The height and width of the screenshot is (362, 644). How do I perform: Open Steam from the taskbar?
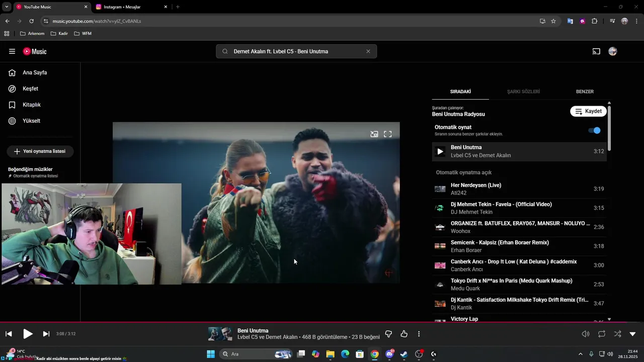coord(404,354)
